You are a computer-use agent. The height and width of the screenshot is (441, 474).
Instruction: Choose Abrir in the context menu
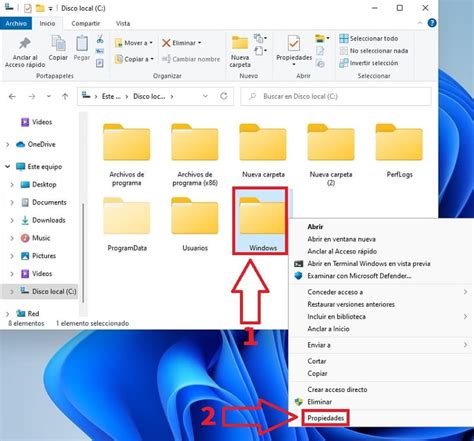point(315,227)
